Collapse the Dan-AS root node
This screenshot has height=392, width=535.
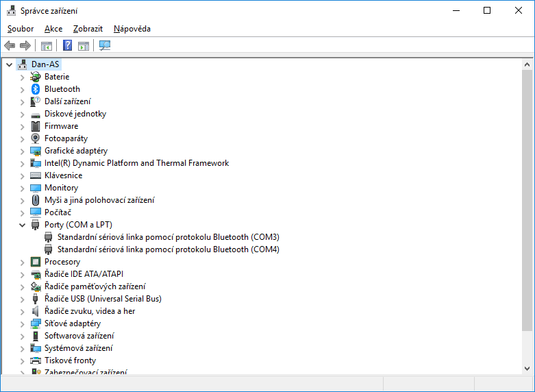pyautogui.click(x=9, y=64)
